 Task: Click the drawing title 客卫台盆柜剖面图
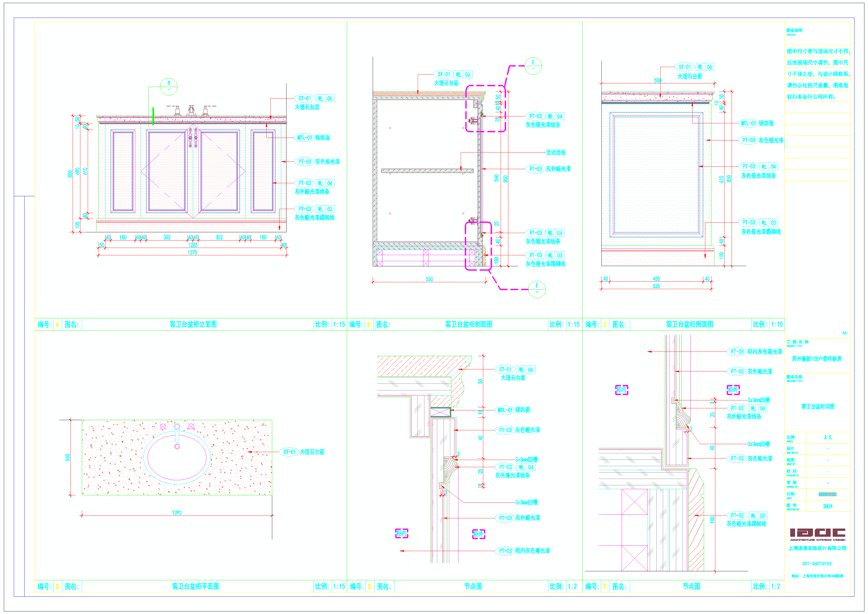(468, 324)
